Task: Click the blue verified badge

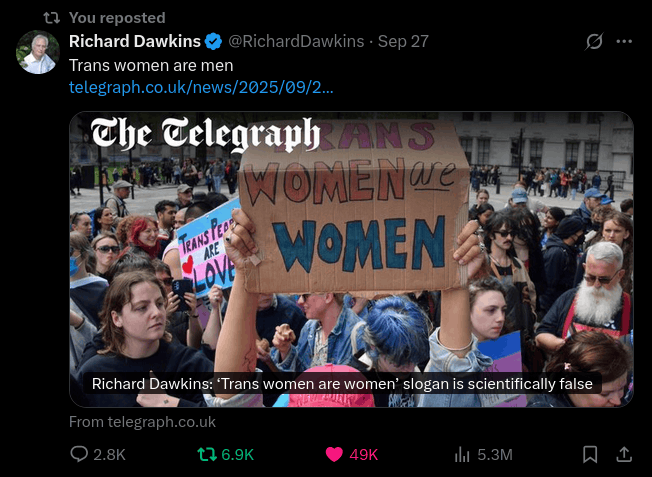Action: click(x=214, y=42)
